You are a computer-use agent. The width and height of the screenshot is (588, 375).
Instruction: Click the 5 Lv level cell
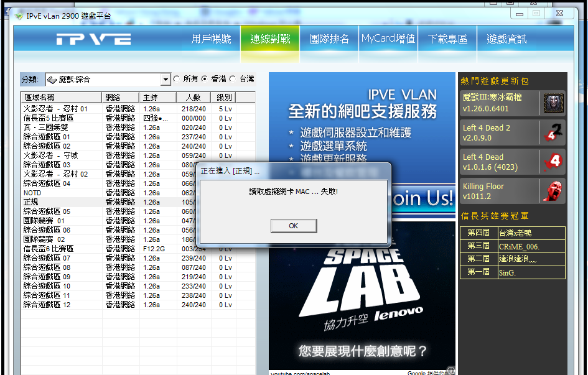tap(225, 109)
